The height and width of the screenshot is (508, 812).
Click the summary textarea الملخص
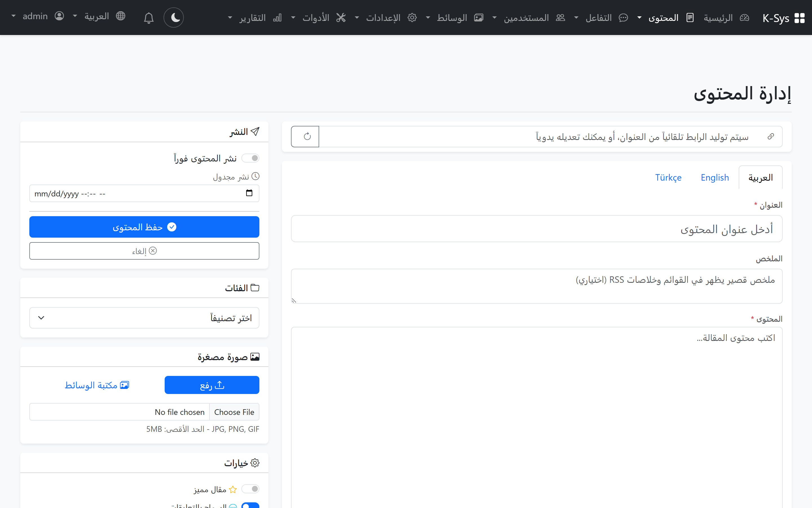[537, 286]
